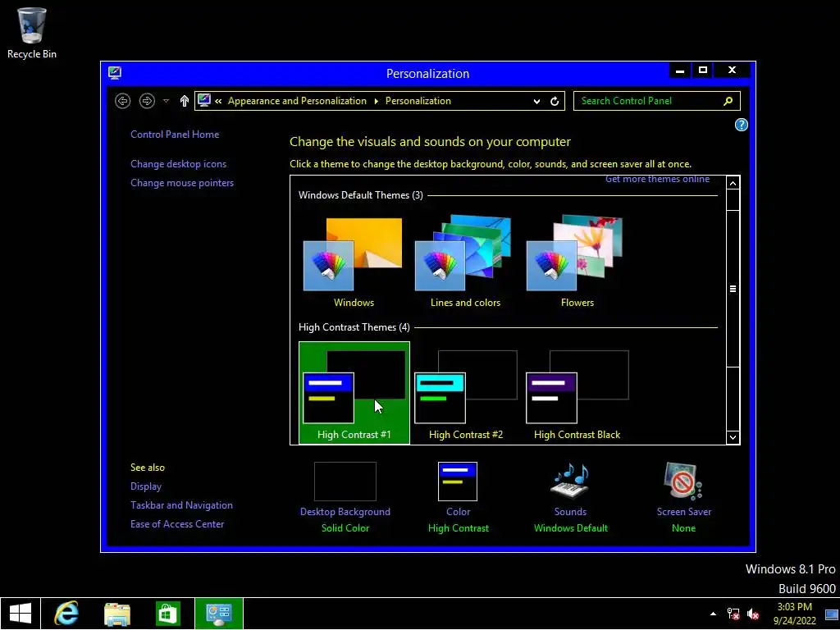The height and width of the screenshot is (630, 840).
Task: Minimize the Personalization window
Action: click(x=680, y=71)
